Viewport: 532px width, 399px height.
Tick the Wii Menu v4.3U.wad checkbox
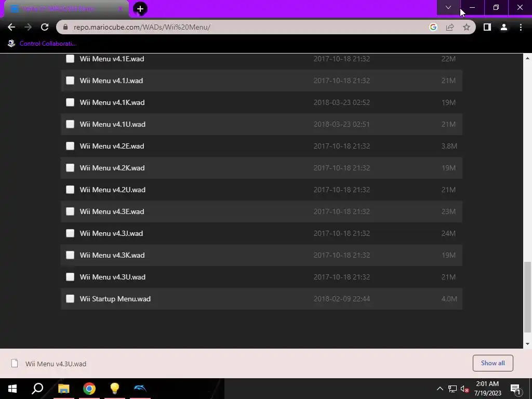click(x=70, y=277)
